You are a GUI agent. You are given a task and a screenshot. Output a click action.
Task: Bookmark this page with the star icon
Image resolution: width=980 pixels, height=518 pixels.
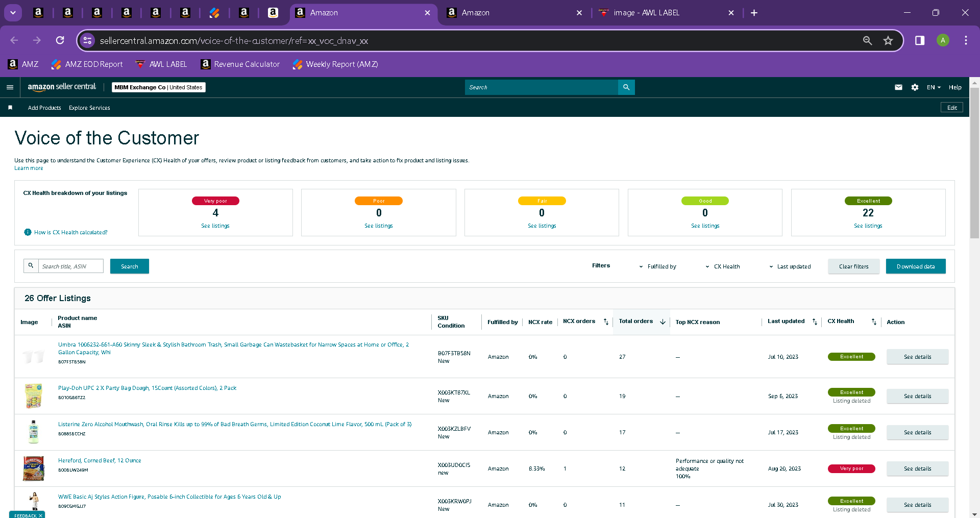pos(888,40)
